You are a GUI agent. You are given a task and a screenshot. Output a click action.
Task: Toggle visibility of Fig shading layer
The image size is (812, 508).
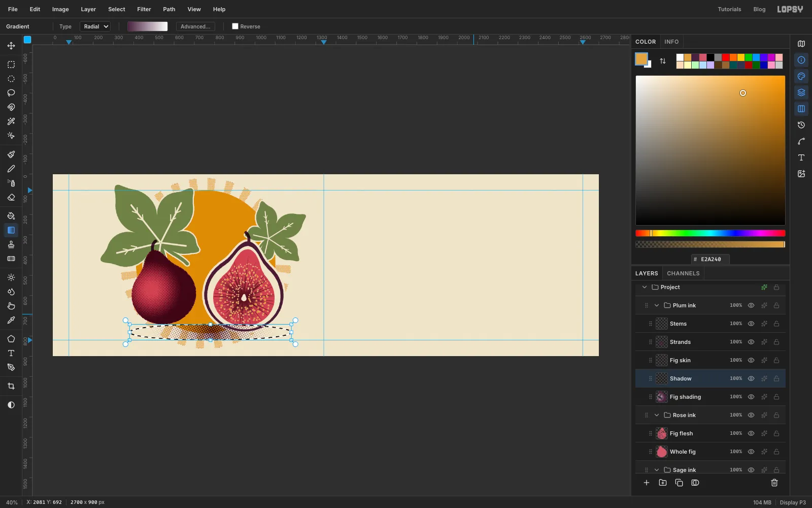point(751,397)
